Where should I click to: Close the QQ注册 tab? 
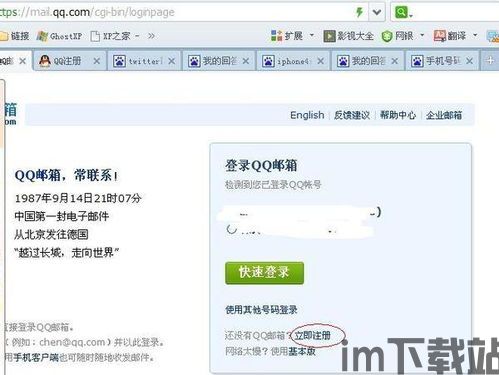coord(97,61)
